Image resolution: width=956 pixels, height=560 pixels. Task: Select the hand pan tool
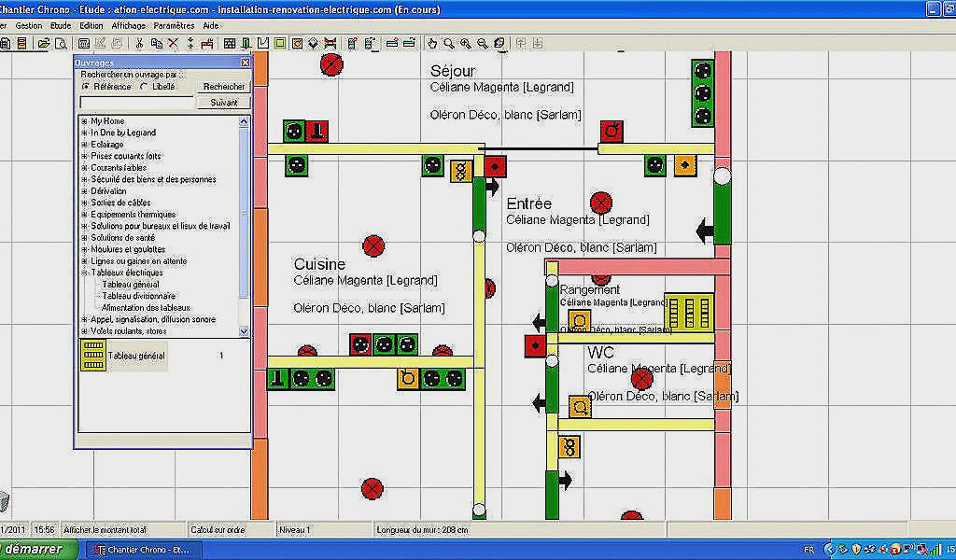tap(432, 43)
